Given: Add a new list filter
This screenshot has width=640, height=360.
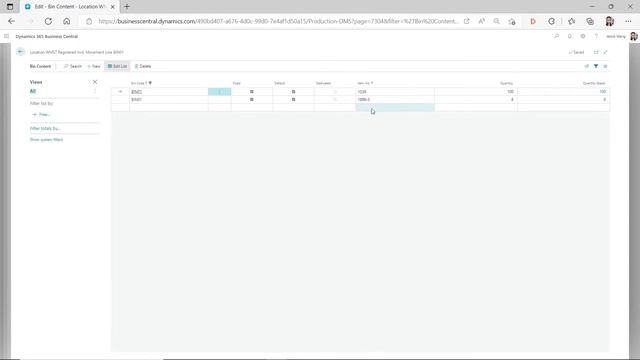Looking at the screenshot, I should click(x=41, y=115).
